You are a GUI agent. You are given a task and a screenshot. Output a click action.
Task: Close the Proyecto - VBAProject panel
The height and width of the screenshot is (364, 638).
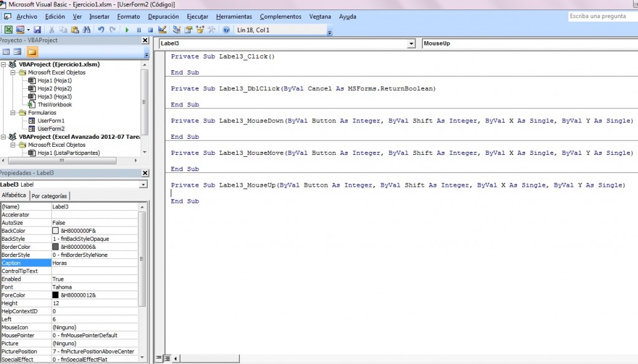(x=145, y=40)
